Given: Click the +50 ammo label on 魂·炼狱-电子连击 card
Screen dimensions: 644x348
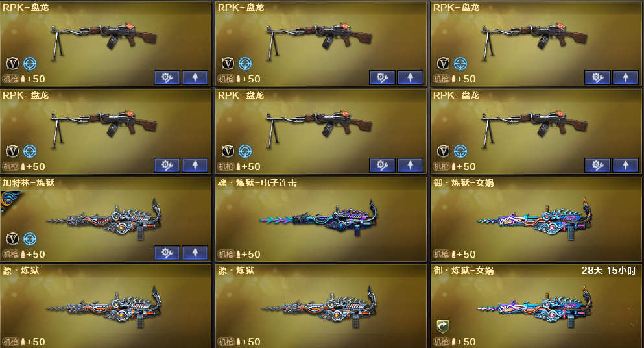Looking at the screenshot, I should 248,255.
